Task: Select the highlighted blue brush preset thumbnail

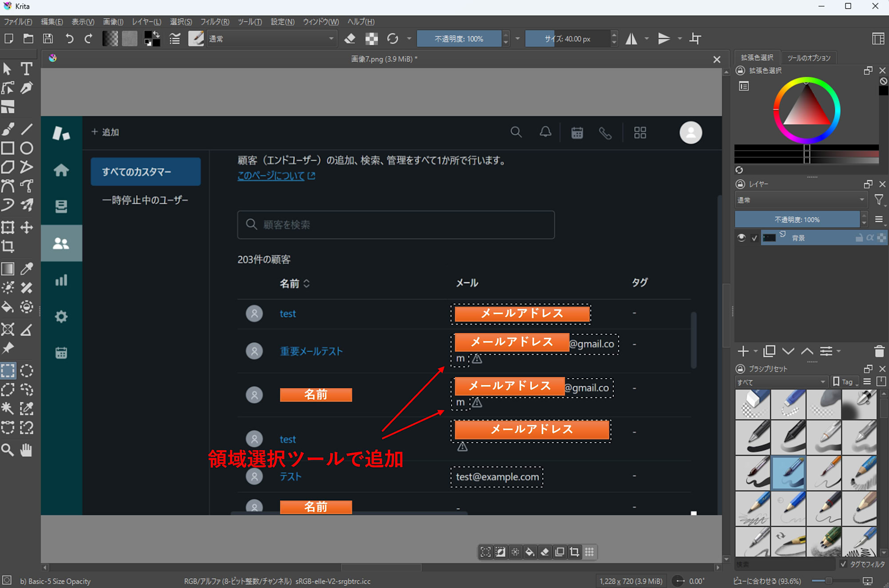Action: [x=789, y=473]
